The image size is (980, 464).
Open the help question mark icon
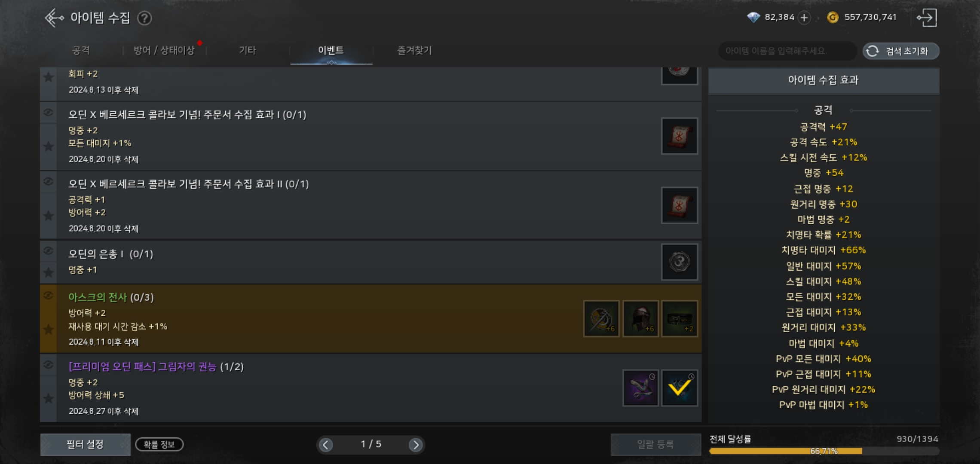pos(144,18)
